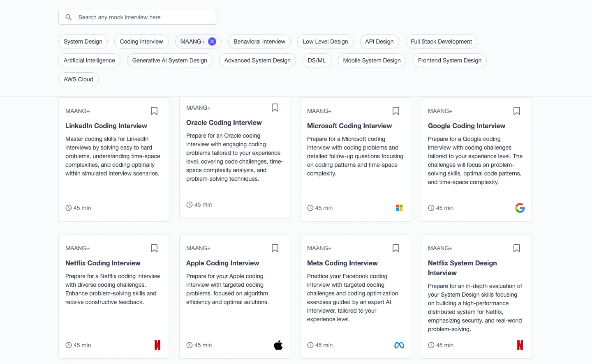Image resolution: width=592 pixels, height=364 pixels.
Task: Enable the API Design filter chip
Action: [379, 41]
